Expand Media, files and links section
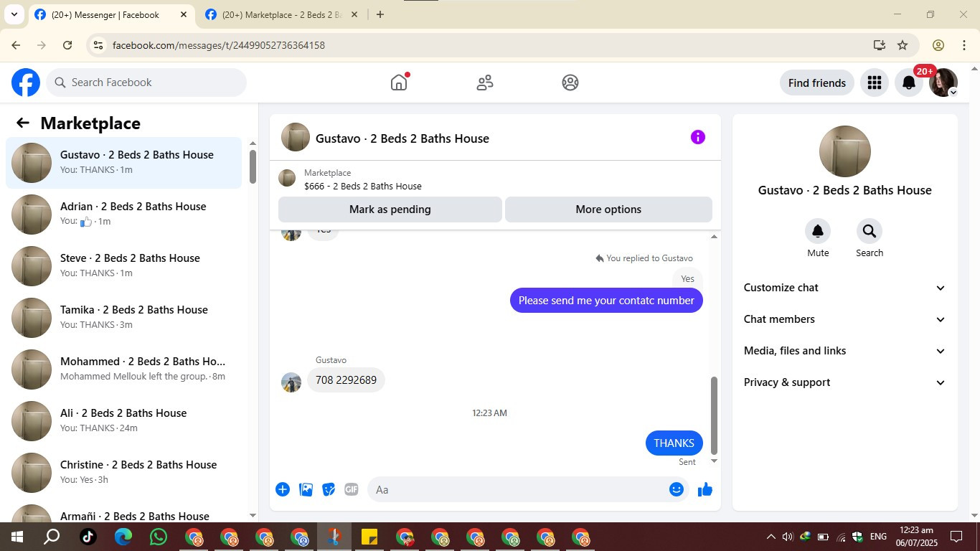This screenshot has width=980, height=551. pos(845,351)
